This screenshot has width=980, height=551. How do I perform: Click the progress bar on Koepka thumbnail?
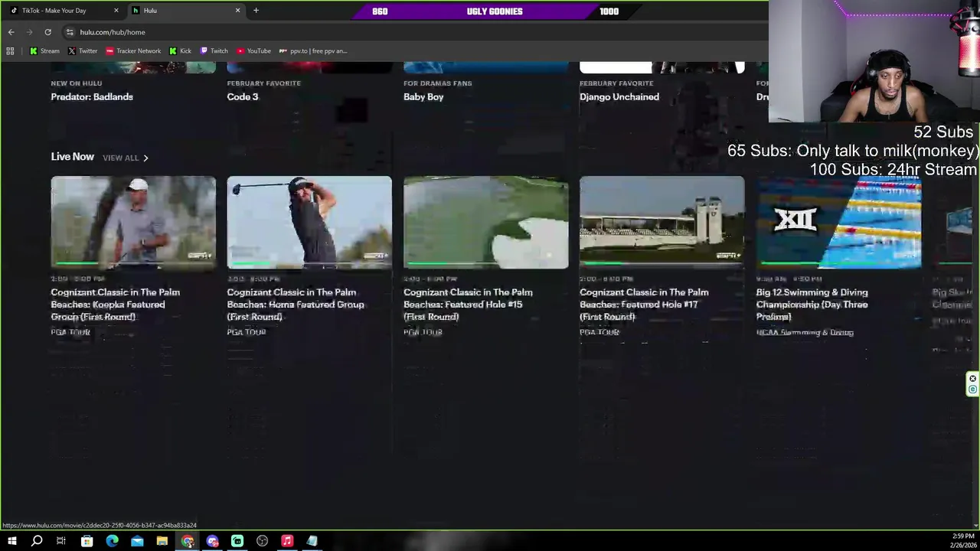(x=133, y=263)
